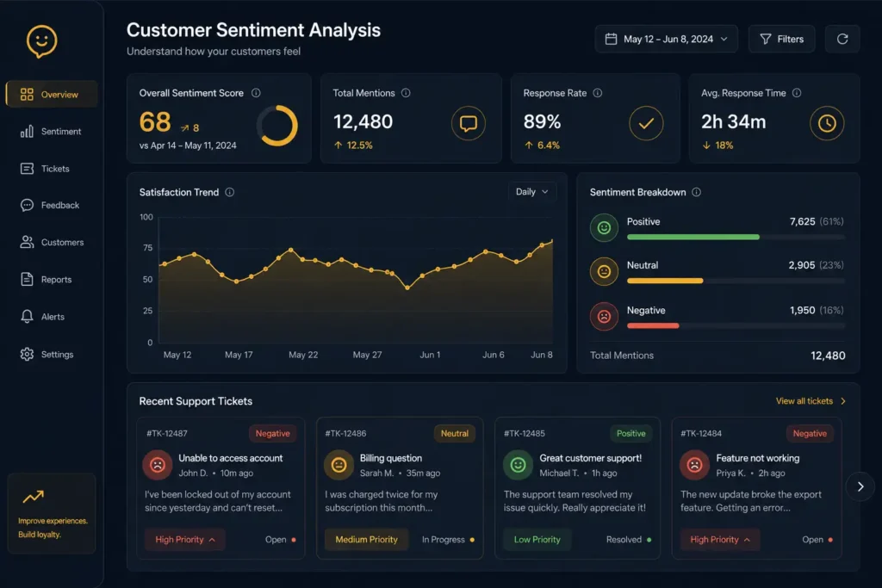
Task: Click Medium Priority on Billing question ticket
Action: pos(366,540)
